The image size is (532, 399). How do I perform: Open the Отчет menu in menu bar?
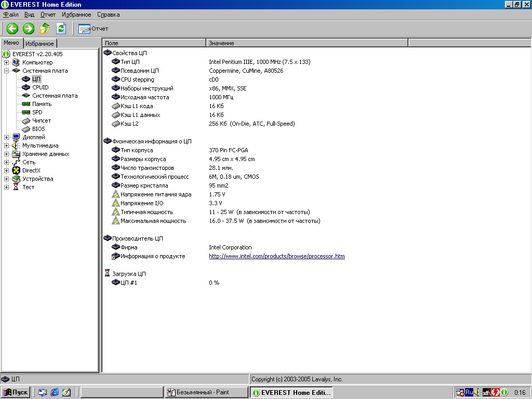coord(48,15)
